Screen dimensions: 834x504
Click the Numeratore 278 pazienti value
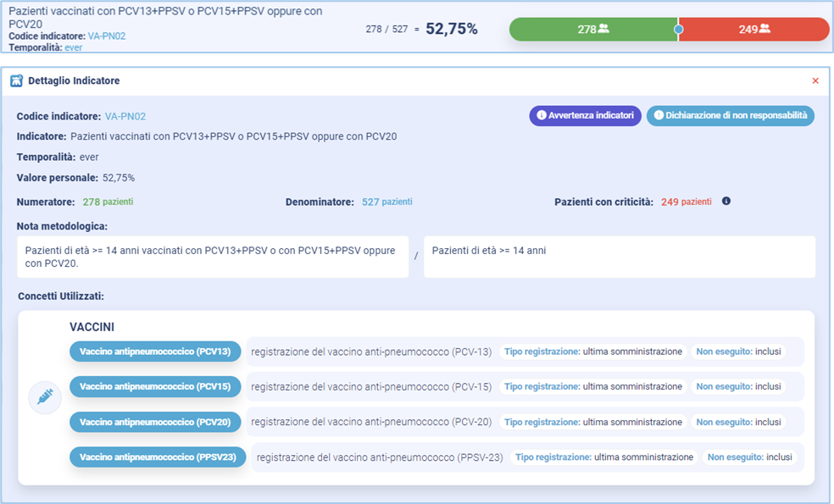[108, 202]
